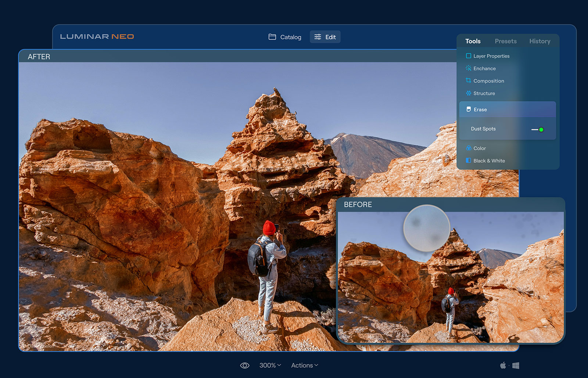
Task: Switch to the History tab
Action: pos(539,41)
